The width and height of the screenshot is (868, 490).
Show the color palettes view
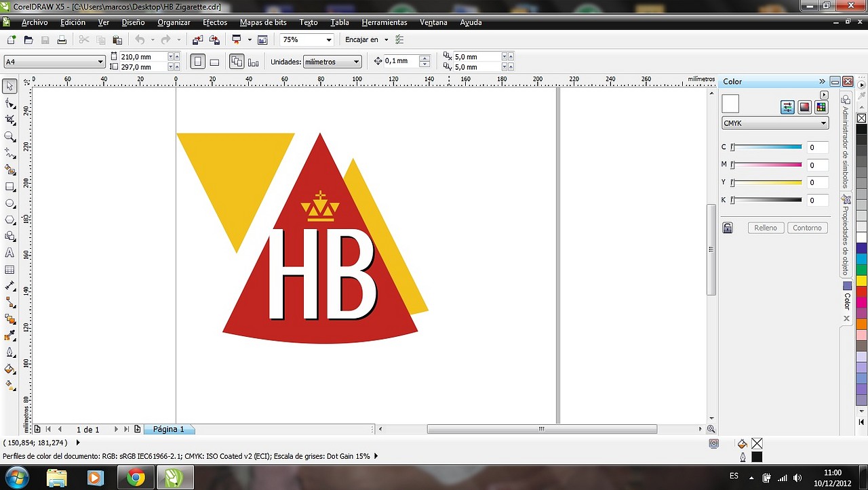point(821,106)
